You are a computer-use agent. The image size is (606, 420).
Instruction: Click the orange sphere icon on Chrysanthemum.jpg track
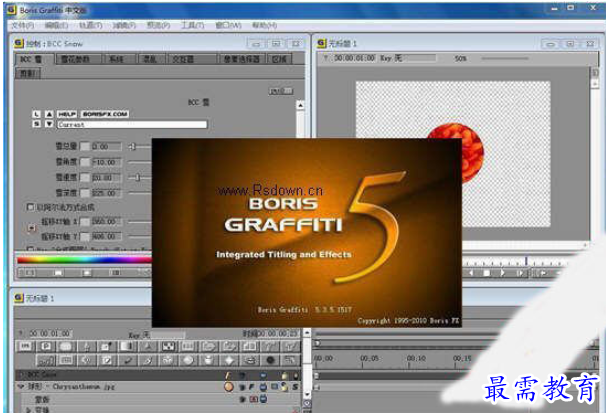pyautogui.click(x=229, y=386)
